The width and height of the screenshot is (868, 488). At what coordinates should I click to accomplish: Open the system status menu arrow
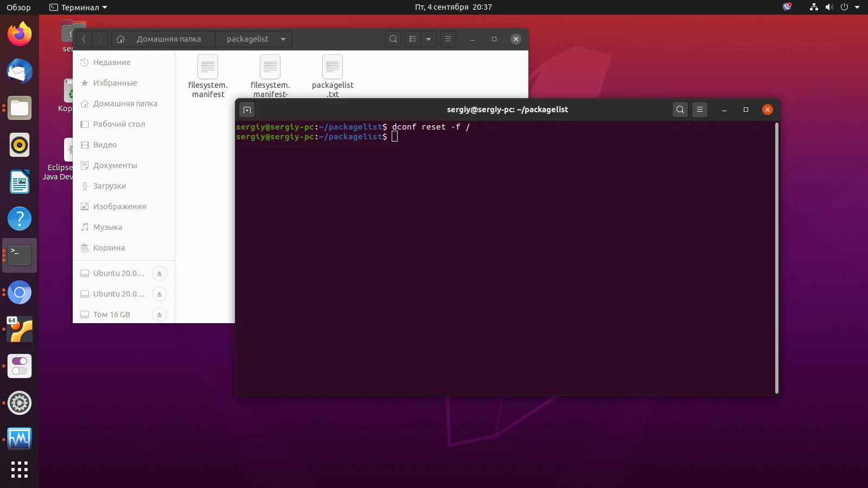point(857,7)
